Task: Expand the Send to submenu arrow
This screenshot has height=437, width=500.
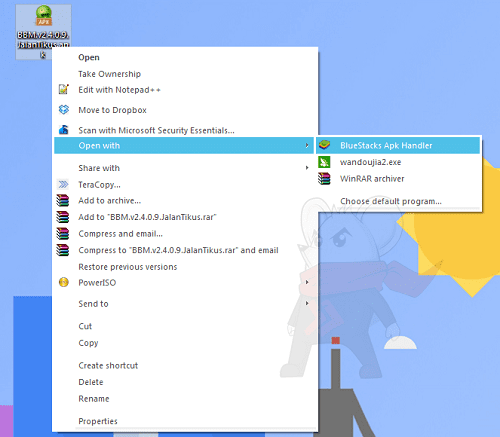Action: pos(307,303)
